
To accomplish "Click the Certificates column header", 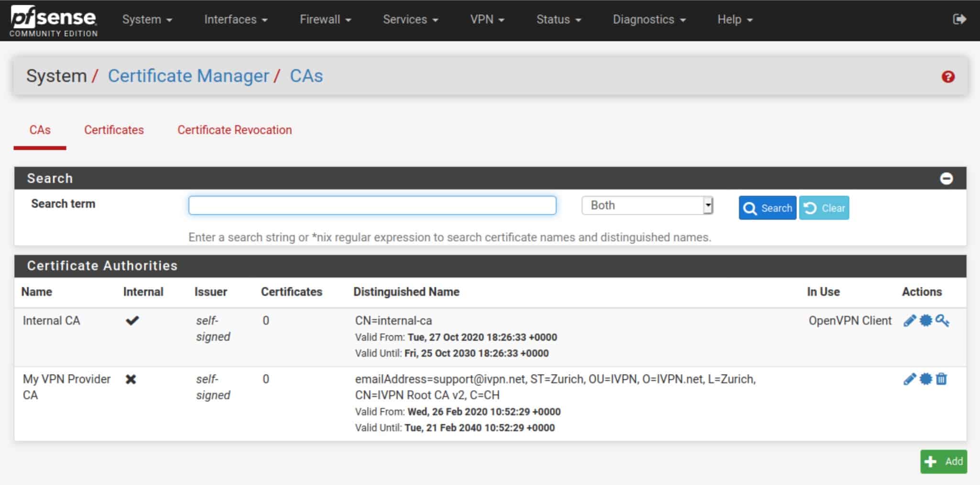I will [x=292, y=292].
